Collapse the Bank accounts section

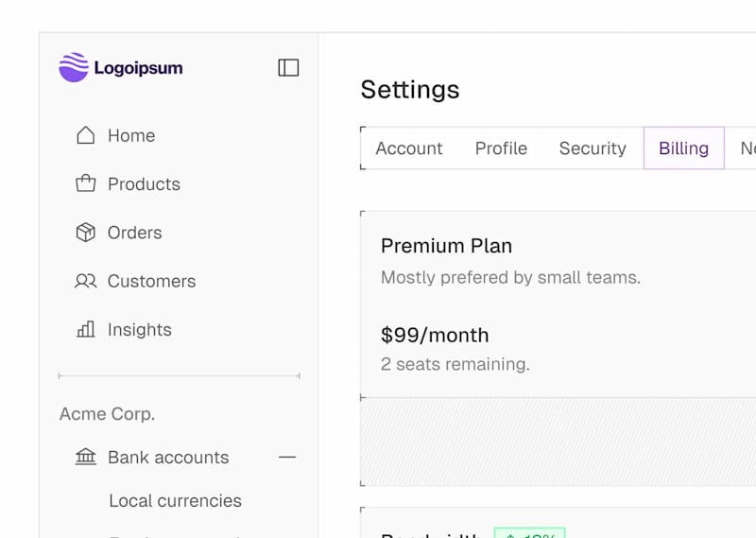tap(287, 457)
